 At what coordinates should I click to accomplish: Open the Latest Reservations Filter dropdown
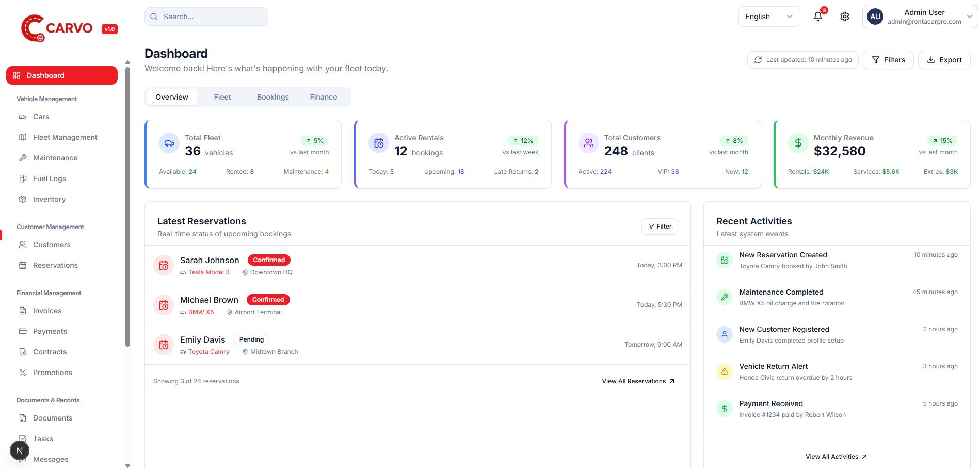[660, 227]
